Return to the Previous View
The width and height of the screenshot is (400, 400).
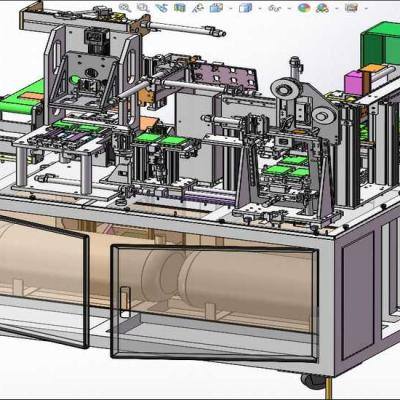(x=161, y=8)
